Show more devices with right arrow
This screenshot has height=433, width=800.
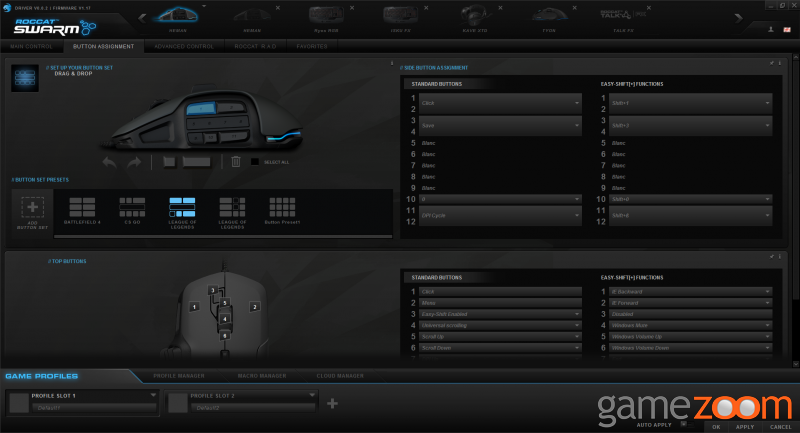tap(738, 18)
